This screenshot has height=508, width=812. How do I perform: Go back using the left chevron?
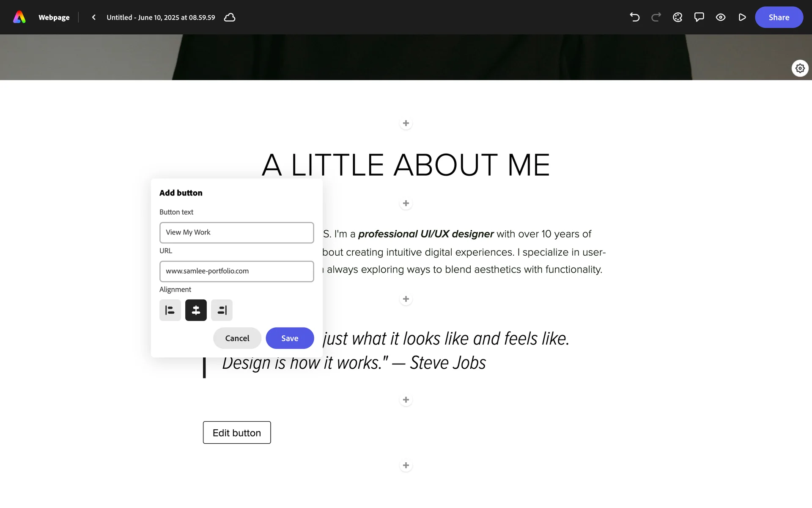[94, 17]
